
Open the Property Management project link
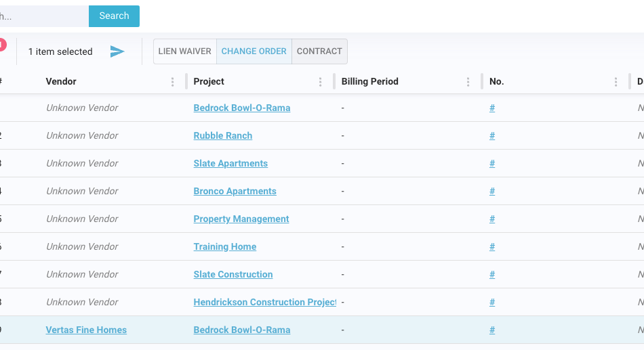click(x=241, y=219)
